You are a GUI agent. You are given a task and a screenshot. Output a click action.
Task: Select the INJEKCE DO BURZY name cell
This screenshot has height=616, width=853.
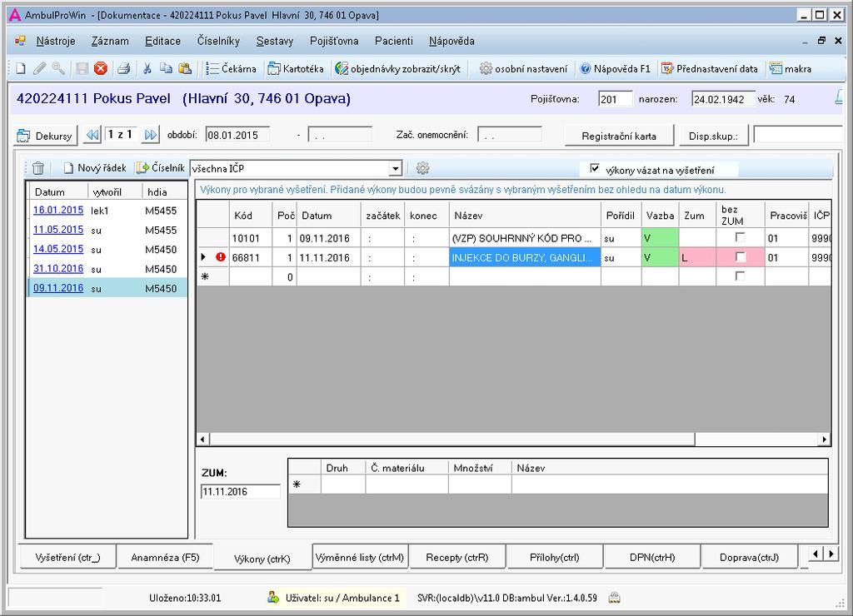click(x=525, y=257)
